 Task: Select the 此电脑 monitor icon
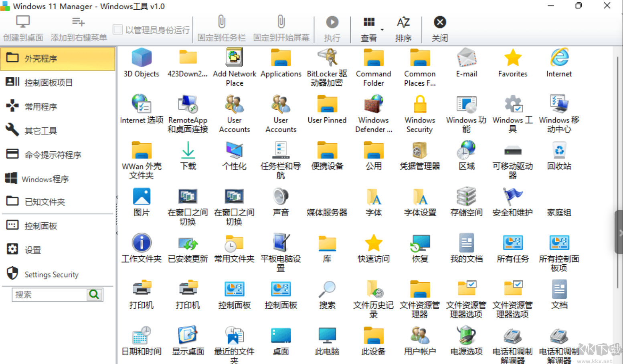327,335
